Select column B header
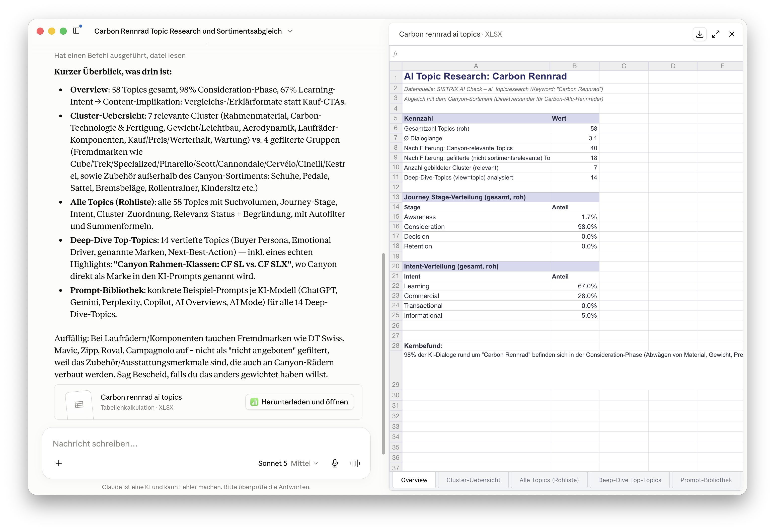Image resolution: width=775 pixels, height=532 pixels. coord(574,66)
